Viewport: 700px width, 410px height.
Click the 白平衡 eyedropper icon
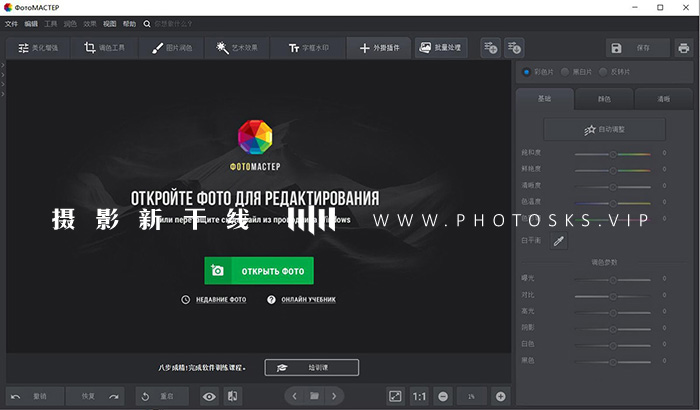pyautogui.click(x=558, y=241)
